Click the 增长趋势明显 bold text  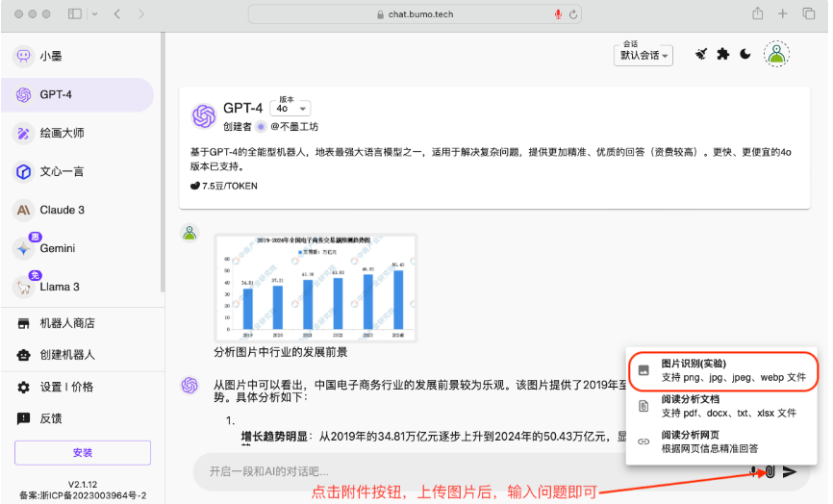[x=274, y=437]
